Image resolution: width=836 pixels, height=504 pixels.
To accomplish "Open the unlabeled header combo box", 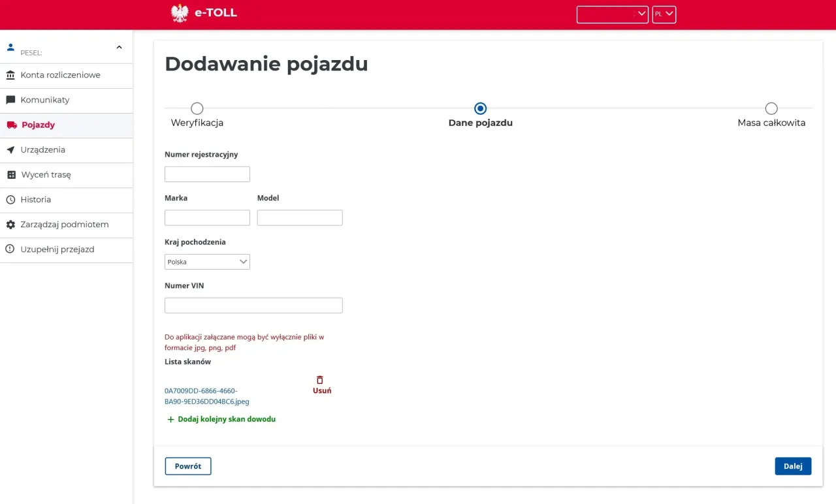I will point(611,13).
